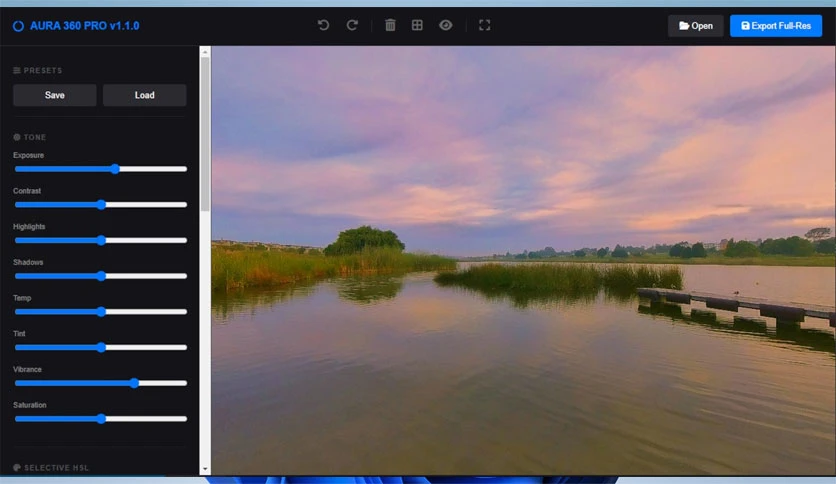836x484 pixels.
Task: Click the trash delete icon
Action: (x=390, y=25)
